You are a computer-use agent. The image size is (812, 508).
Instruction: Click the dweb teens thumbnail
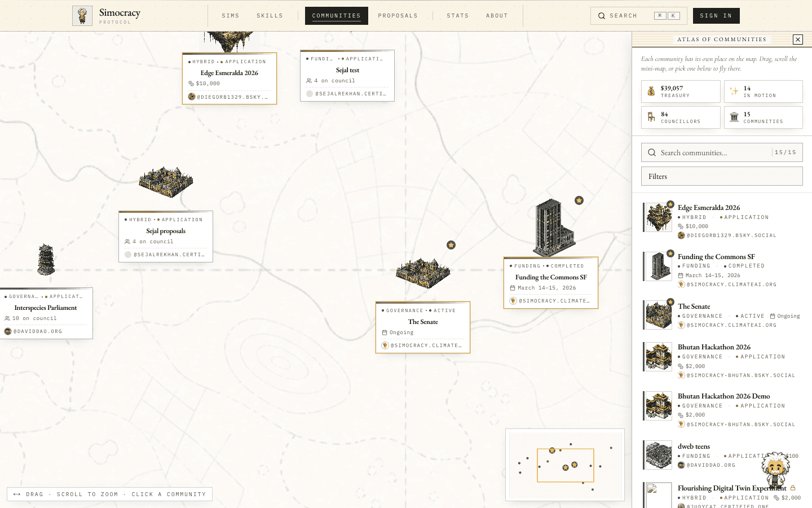(x=659, y=455)
